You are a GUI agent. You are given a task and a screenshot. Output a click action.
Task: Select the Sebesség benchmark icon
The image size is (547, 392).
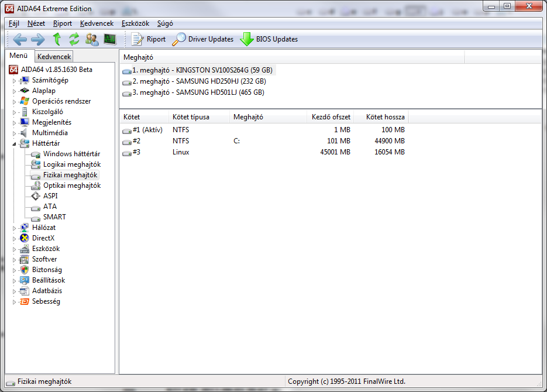point(25,301)
